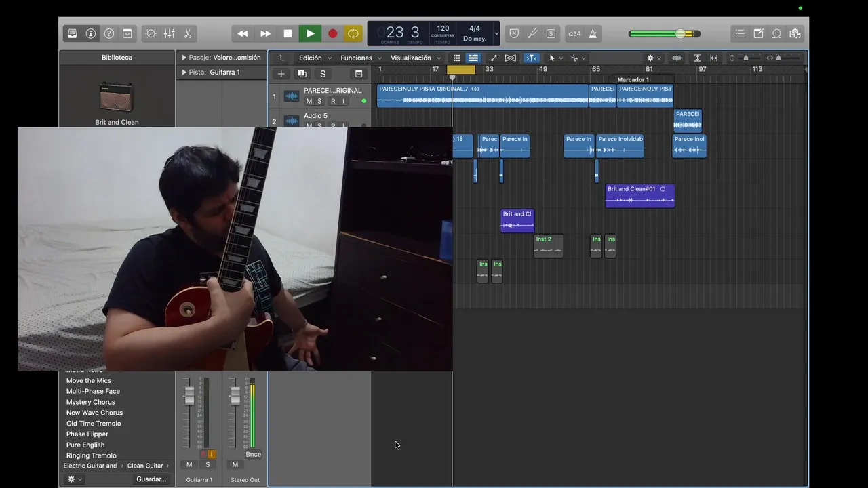This screenshot has height=488, width=868.
Task: Open the pointer tool dropdown
Action: (555, 58)
